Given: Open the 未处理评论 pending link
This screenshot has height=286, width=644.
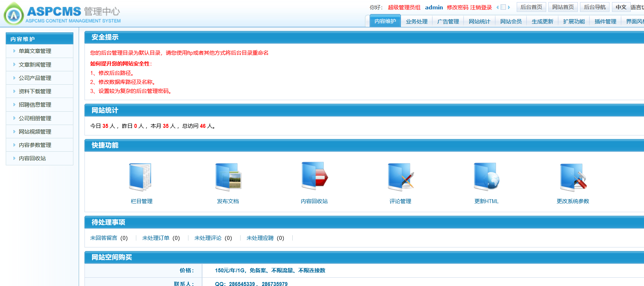Looking at the screenshot, I should 208,238.
